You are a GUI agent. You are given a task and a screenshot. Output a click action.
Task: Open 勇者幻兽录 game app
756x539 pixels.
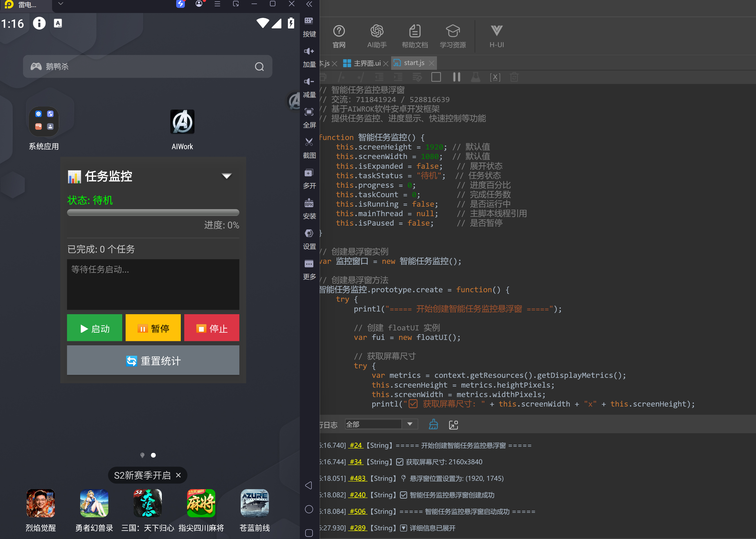coord(94,511)
